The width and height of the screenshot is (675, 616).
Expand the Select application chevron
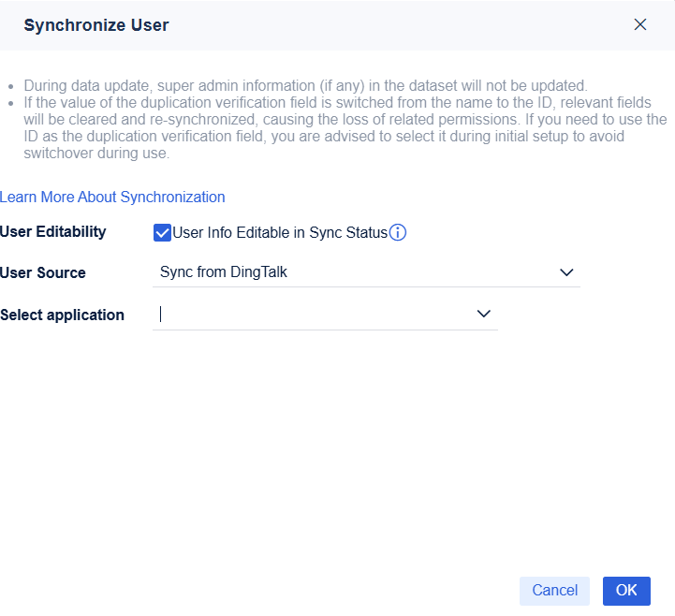pos(484,315)
